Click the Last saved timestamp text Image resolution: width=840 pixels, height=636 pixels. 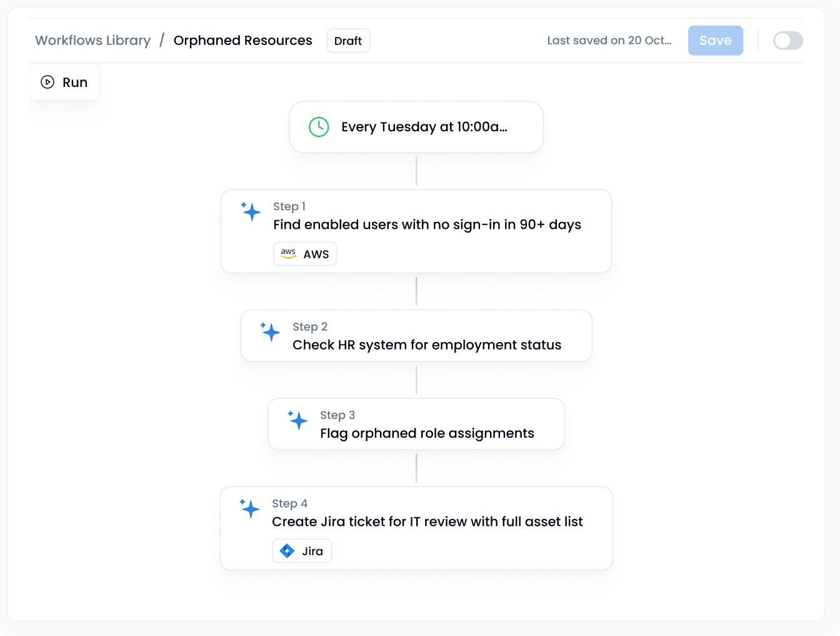coord(609,41)
